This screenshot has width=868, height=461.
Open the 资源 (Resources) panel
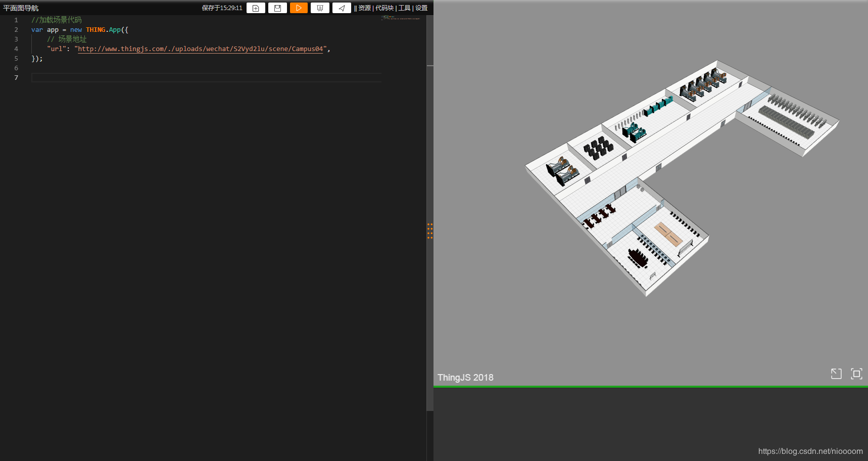(x=364, y=8)
